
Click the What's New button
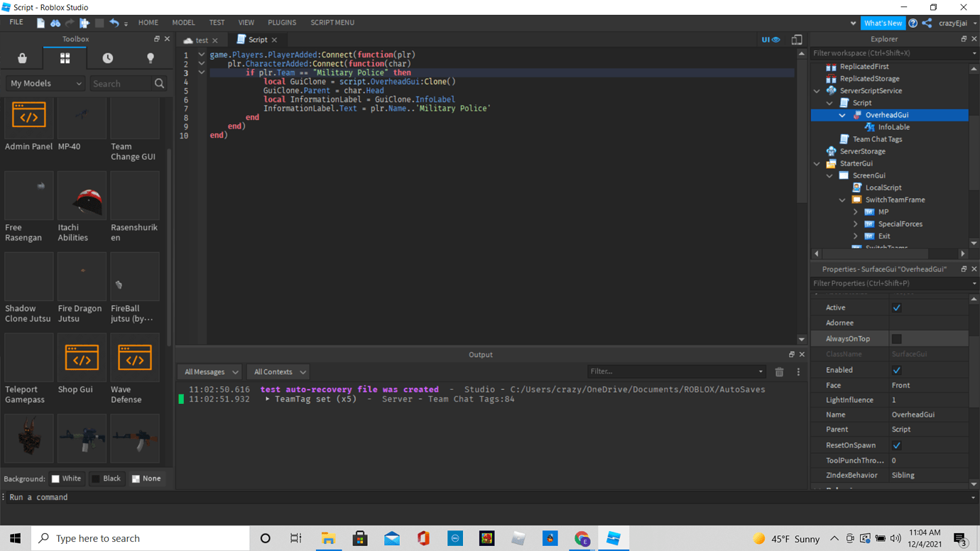click(x=883, y=23)
